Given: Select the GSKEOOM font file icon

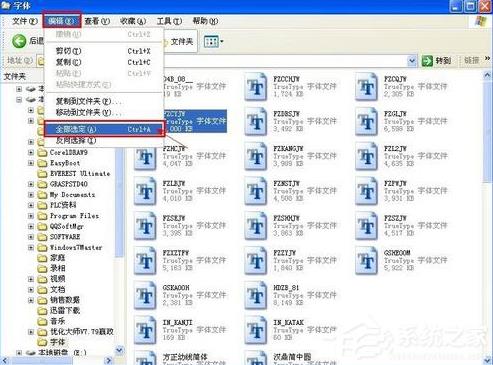Looking at the screenshot, I should click(x=366, y=261).
